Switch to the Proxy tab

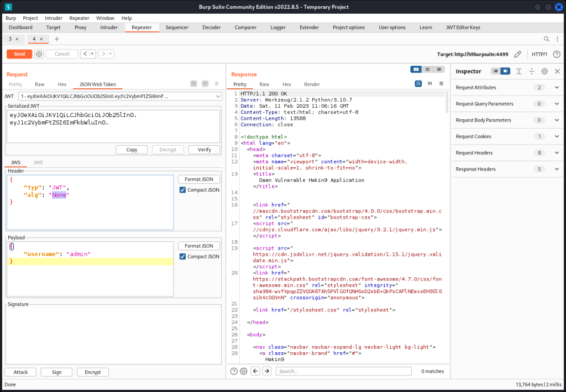click(81, 28)
